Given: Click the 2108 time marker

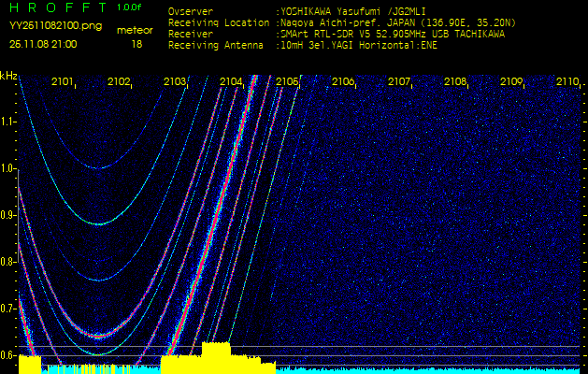Looking at the screenshot, I should click(x=455, y=82).
